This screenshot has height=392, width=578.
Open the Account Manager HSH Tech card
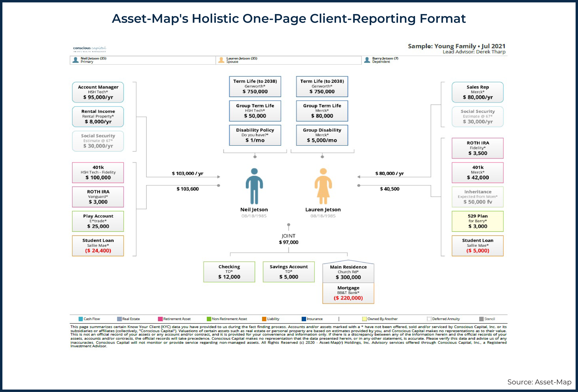(x=98, y=92)
